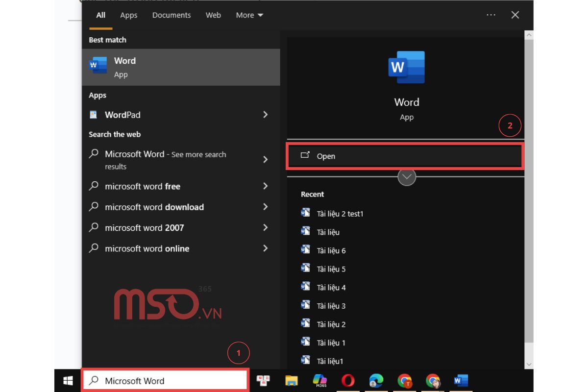
Task: Click the WordPad app icon in results
Action: 93,115
